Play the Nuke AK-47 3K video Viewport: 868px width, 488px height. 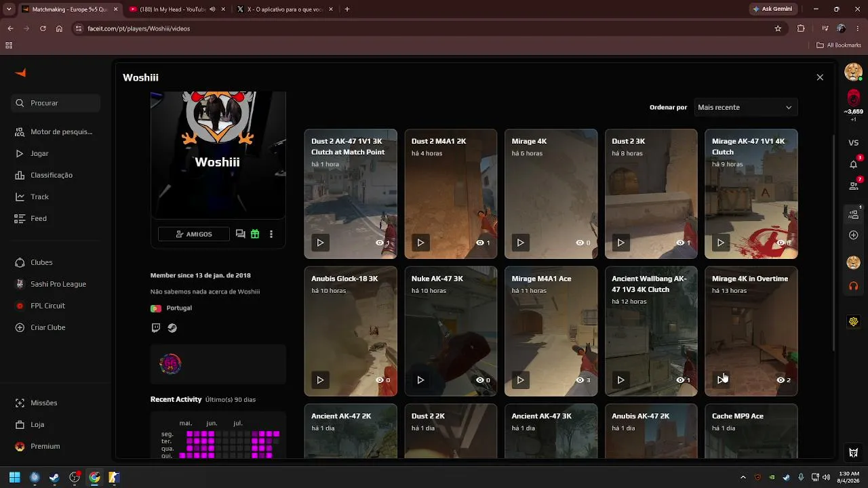pos(420,380)
